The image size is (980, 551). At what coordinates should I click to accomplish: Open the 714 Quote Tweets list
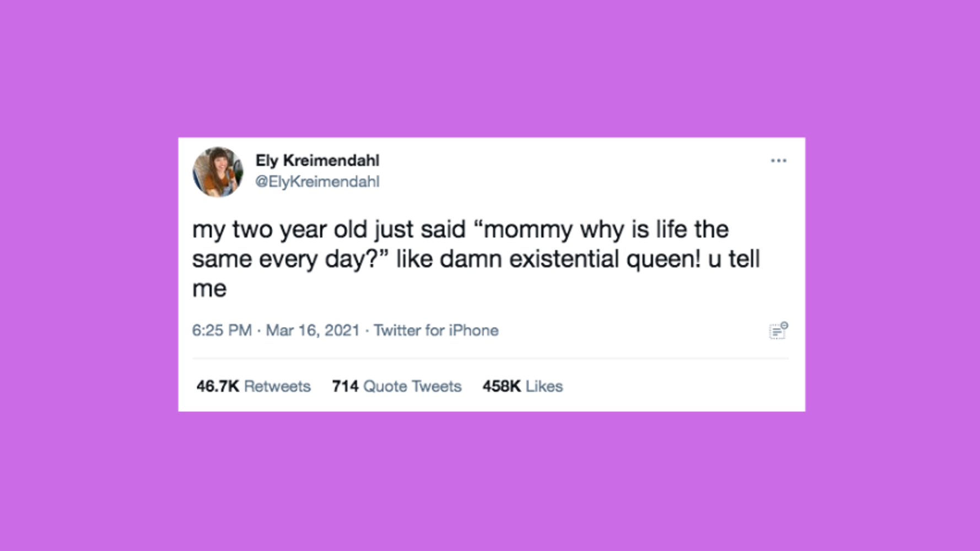coord(396,386)
